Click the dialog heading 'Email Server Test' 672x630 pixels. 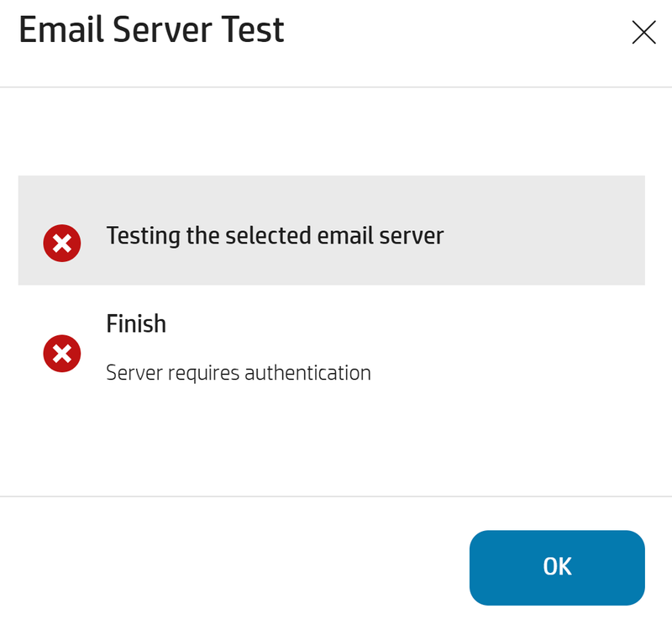coord(152,30)
